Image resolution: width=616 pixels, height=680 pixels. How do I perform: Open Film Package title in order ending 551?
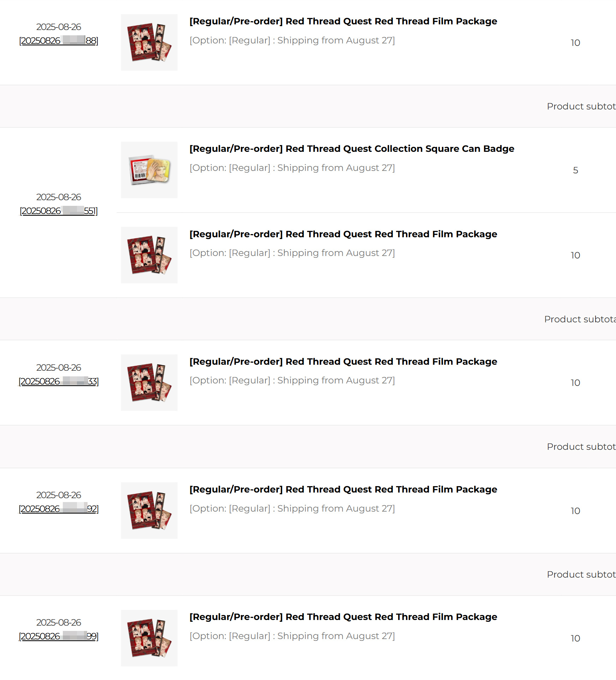coord(343,234)
